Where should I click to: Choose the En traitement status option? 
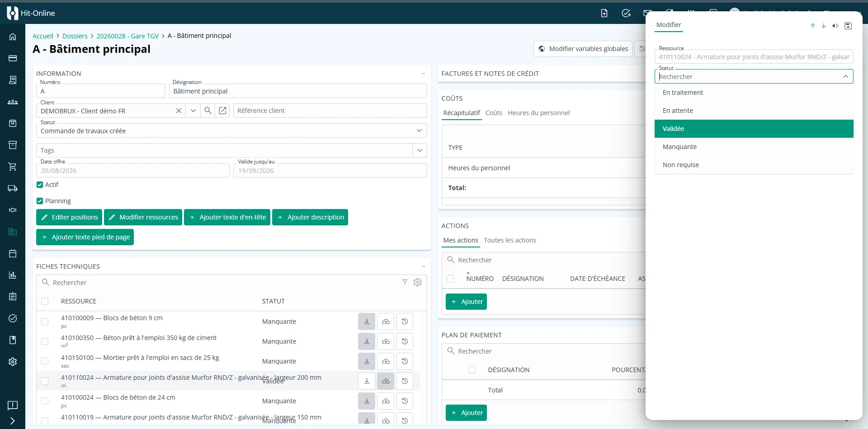coord(754,93)
